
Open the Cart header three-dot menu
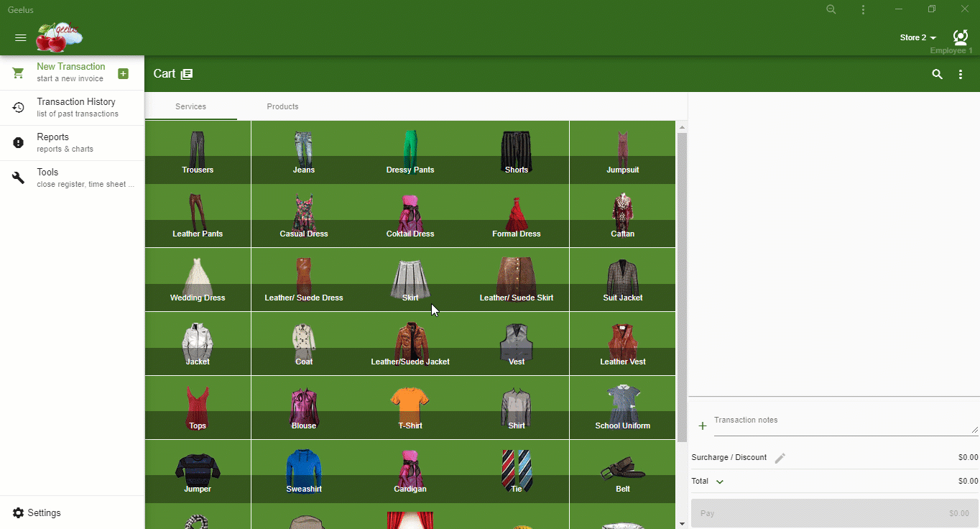click(x=961, y=74)
